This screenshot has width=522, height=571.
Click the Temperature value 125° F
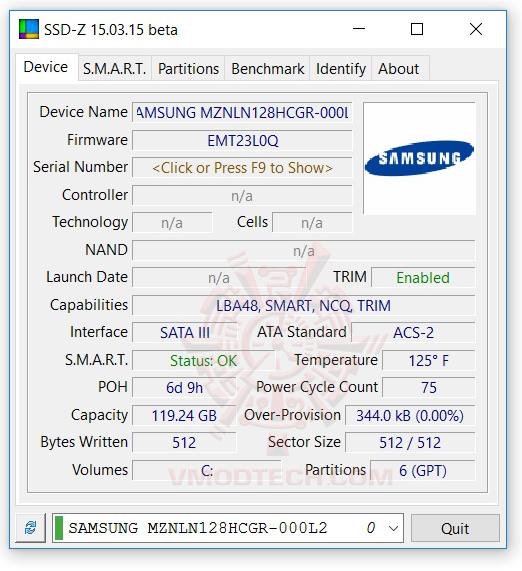[428, 361]
